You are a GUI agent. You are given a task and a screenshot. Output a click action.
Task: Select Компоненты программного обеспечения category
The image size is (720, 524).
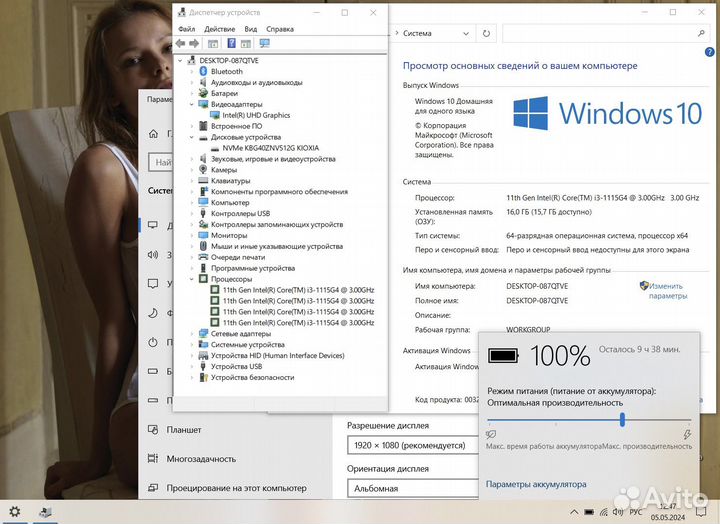279,192
